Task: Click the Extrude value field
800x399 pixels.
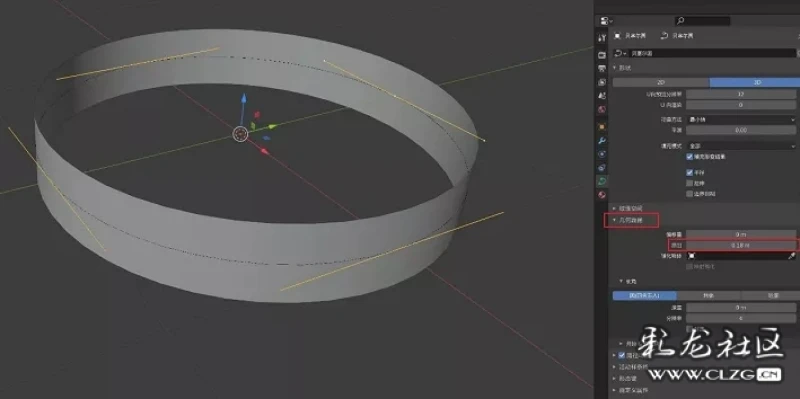Action: pos(741,245)
